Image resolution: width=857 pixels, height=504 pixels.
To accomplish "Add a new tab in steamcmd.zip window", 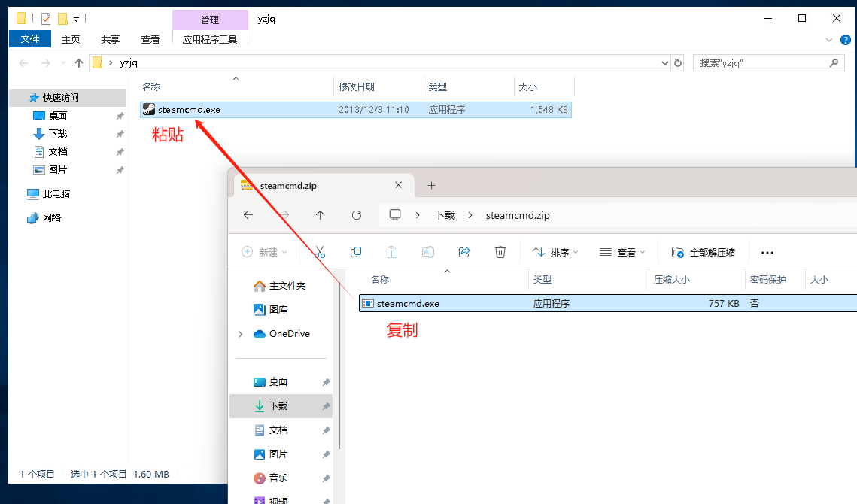I will (431, 185).
